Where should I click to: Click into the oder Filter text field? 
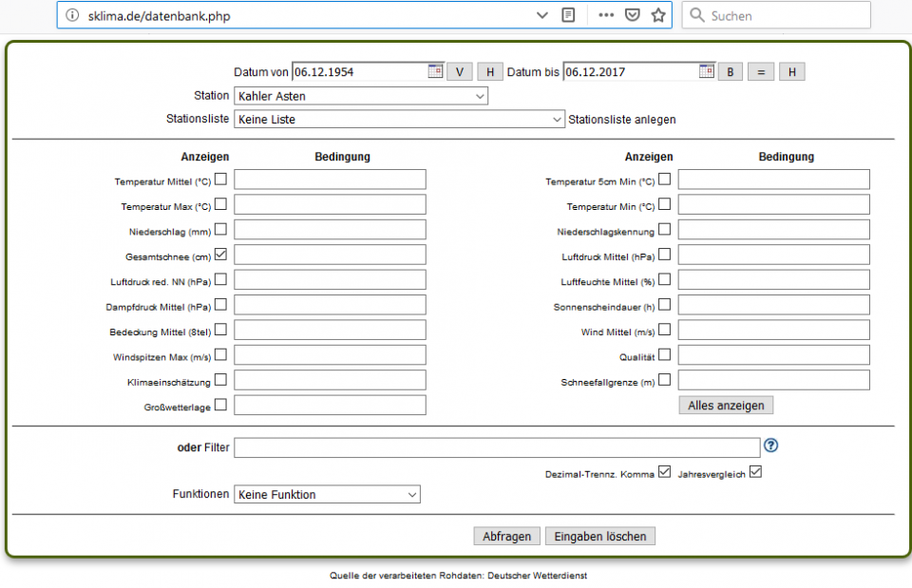pyautogui.click(x=496, y=447)
